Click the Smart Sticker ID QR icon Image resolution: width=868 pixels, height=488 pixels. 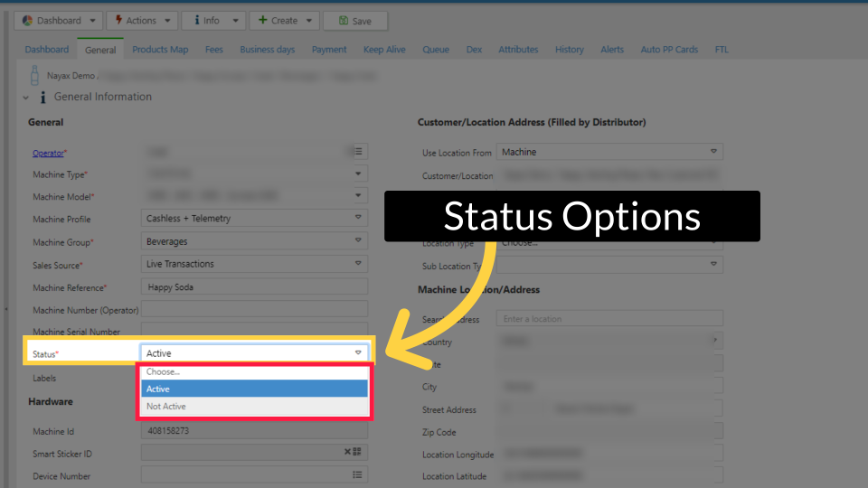pyautogui.click(x=357, y=452)
